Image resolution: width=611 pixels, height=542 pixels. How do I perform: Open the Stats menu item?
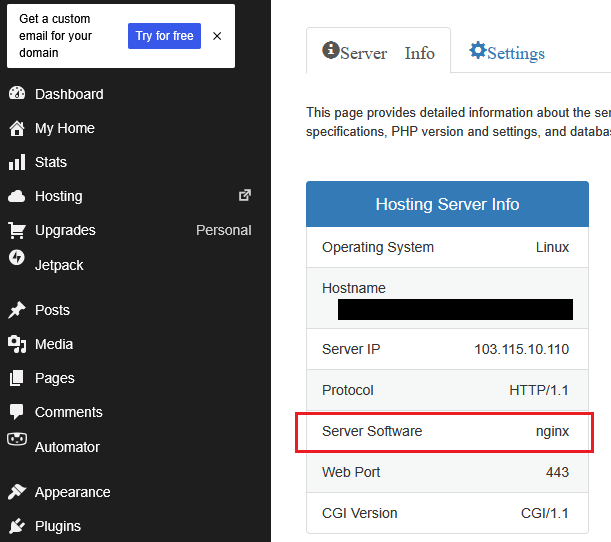click(x=51, y=162)
